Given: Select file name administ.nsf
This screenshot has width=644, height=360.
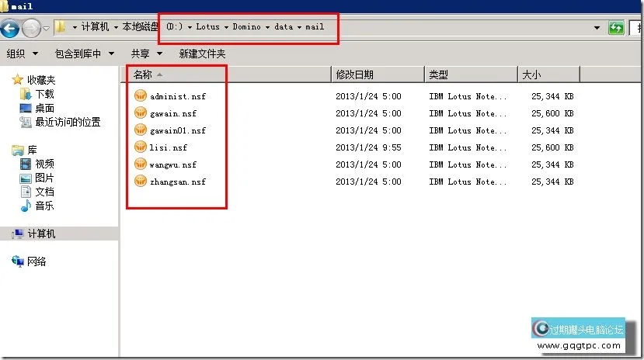Looking at the screenshot, I should pyautogui.click(x=178, y=96).
